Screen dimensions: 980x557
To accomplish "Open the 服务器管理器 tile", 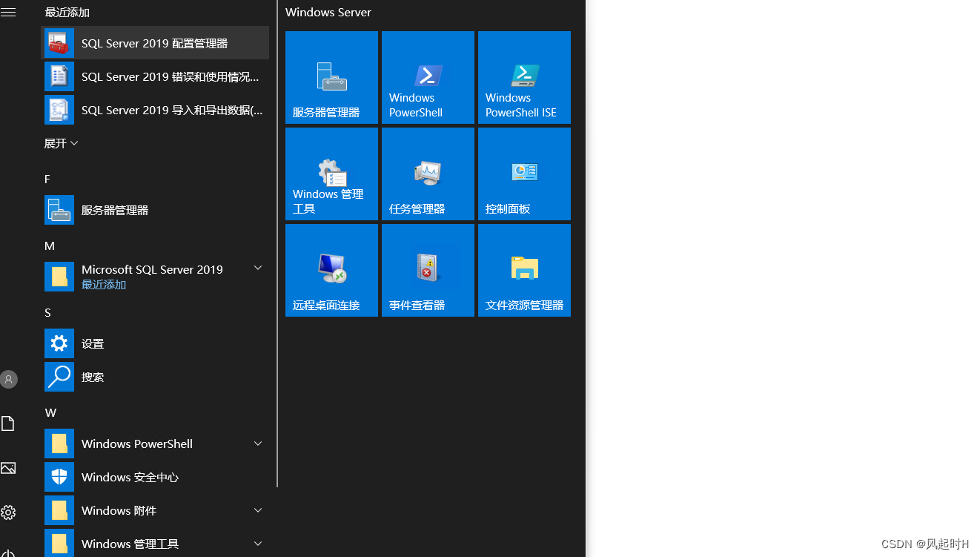I will point(331,77).
